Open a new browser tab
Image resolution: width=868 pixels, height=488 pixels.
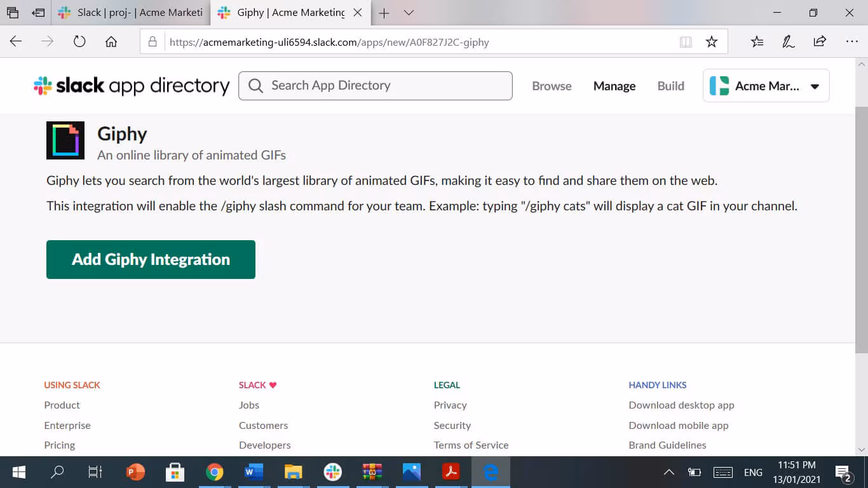[x=384, y=13]
